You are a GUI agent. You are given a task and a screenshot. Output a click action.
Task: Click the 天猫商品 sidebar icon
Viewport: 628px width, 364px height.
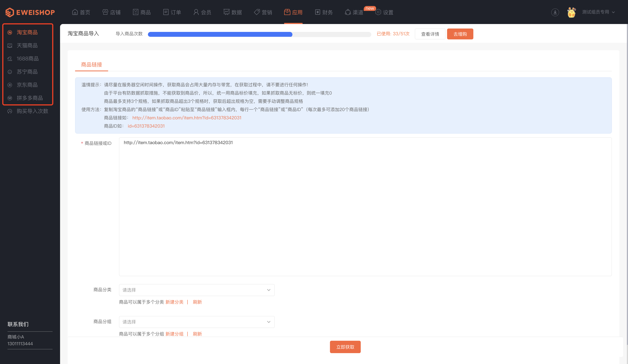[x=10, y=46]
